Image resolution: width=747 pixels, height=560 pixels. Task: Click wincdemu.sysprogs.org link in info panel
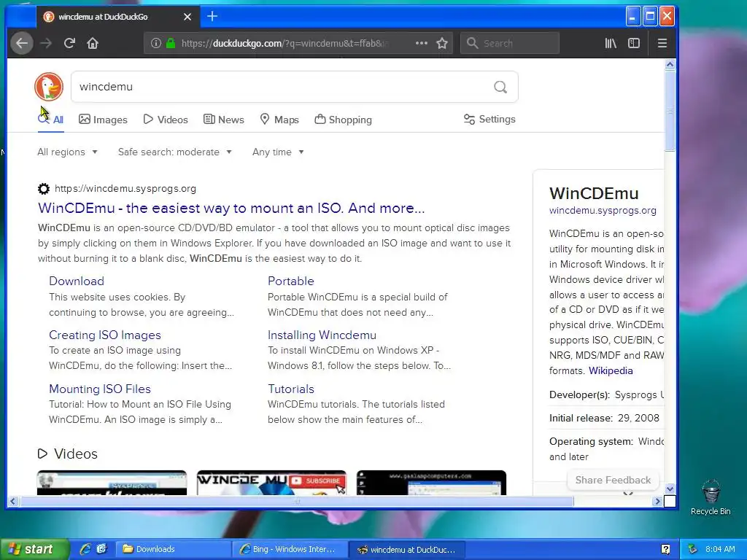(602, 211)
